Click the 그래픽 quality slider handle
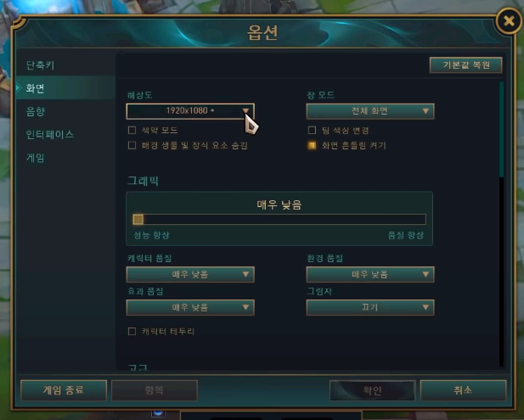 138,220
